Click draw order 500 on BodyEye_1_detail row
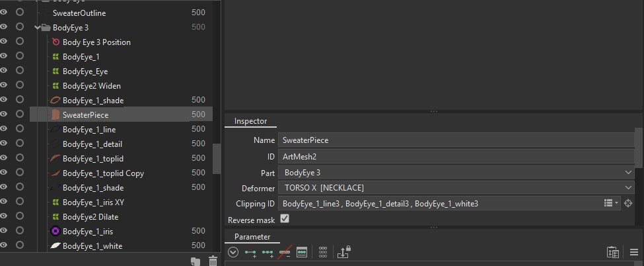Image resolution: width=644 pixels, height=266 pixels. click(x=198, y=144)
